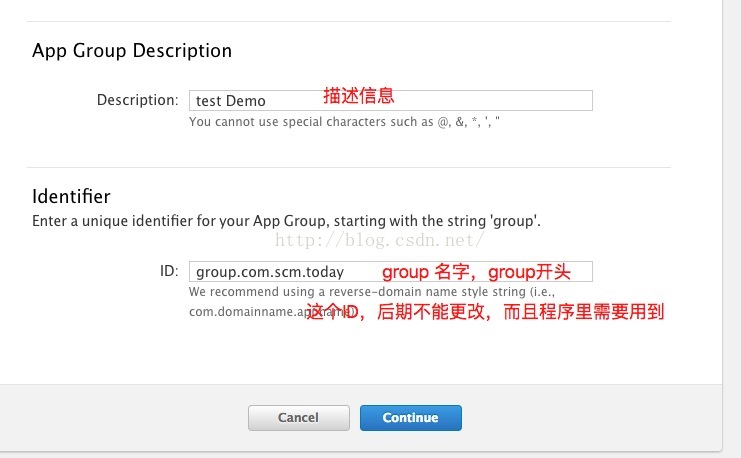Image resolution: width=741 pixels, height=458 pixels.
Task: Click the divider line above Identifier section
Action: coord(349,167)
